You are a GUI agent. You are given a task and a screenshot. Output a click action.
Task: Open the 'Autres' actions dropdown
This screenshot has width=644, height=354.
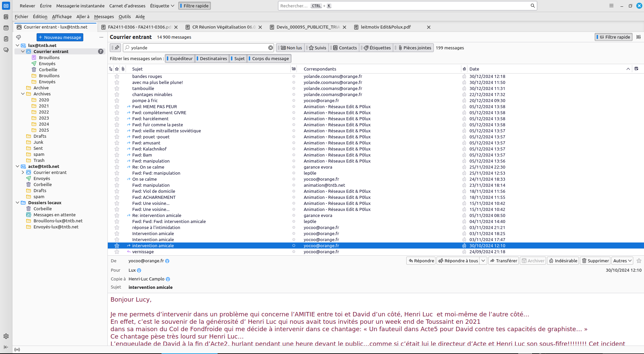pos(623,261)
